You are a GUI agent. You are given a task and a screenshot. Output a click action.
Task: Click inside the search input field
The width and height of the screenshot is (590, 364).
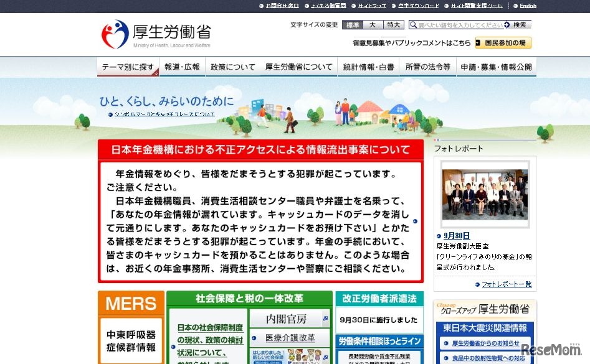pos(457,25)
